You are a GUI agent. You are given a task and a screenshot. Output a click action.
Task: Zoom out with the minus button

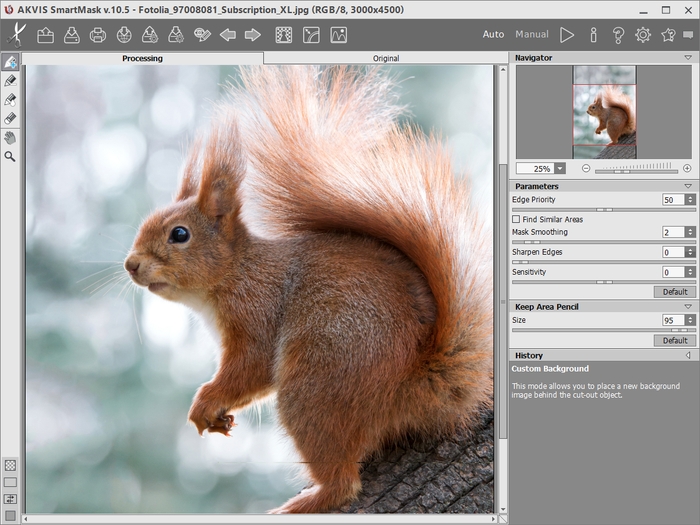(x=586, y=168)
